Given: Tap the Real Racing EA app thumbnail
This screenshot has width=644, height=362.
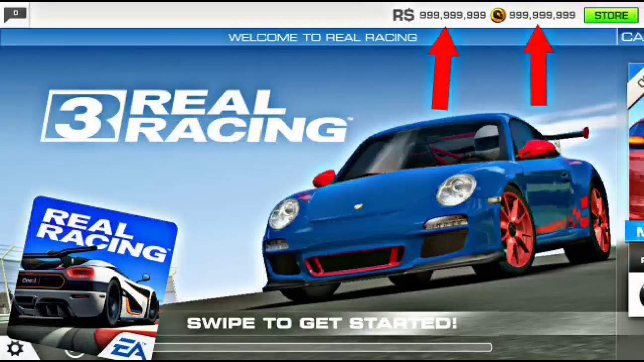Looking at the screenshot, I should [x=92, y=278].
